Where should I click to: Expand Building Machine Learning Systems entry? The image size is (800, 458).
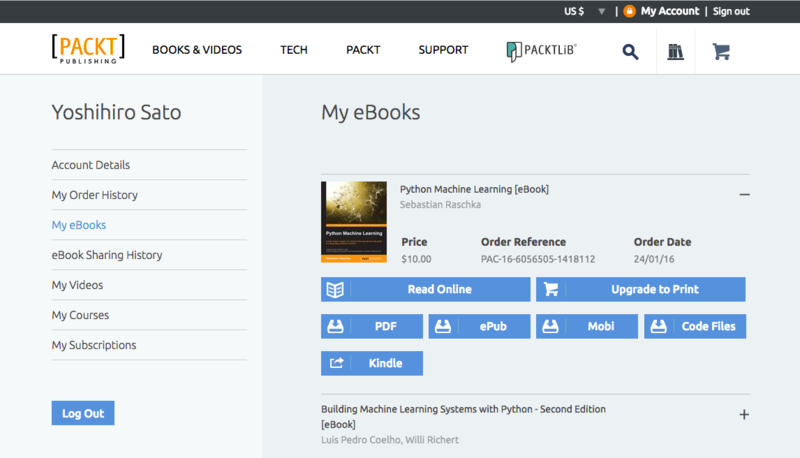(744, 415)
